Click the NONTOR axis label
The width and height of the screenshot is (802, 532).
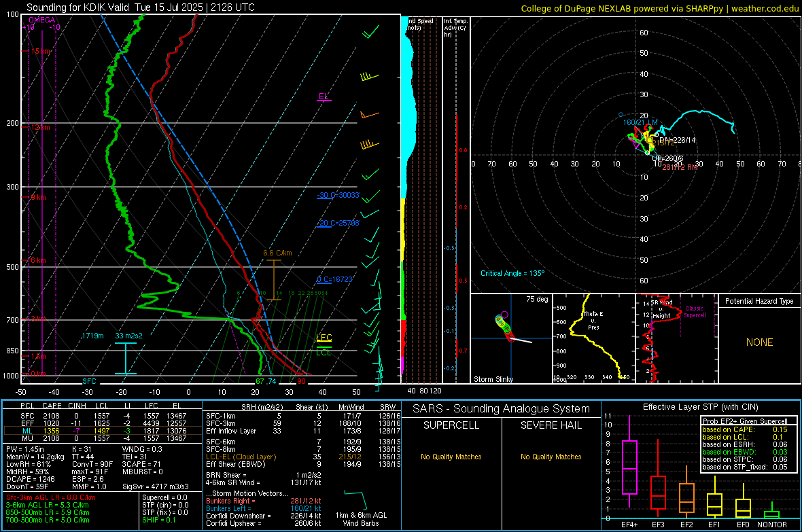click(x=772, y=525)
